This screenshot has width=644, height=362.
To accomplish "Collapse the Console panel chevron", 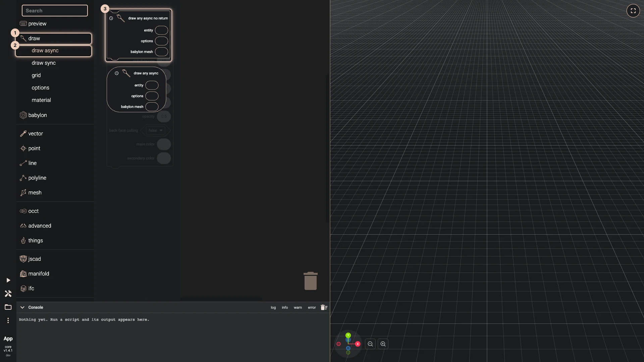I will (22, 307).
